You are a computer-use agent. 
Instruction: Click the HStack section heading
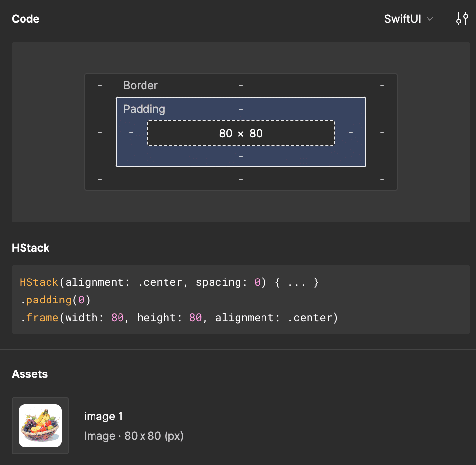pyautogui.click(x=30, y=248)
